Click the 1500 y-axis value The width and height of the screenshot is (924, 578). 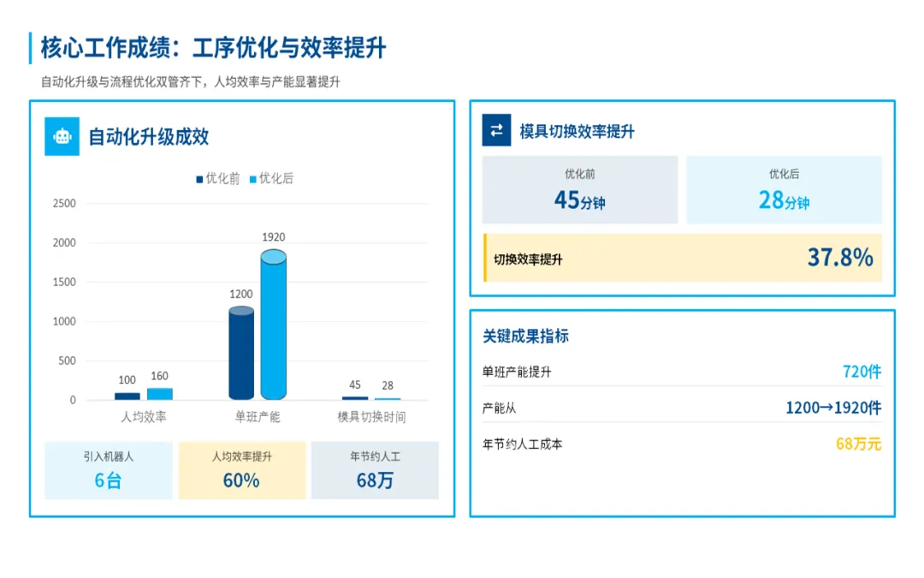(64, 282)
